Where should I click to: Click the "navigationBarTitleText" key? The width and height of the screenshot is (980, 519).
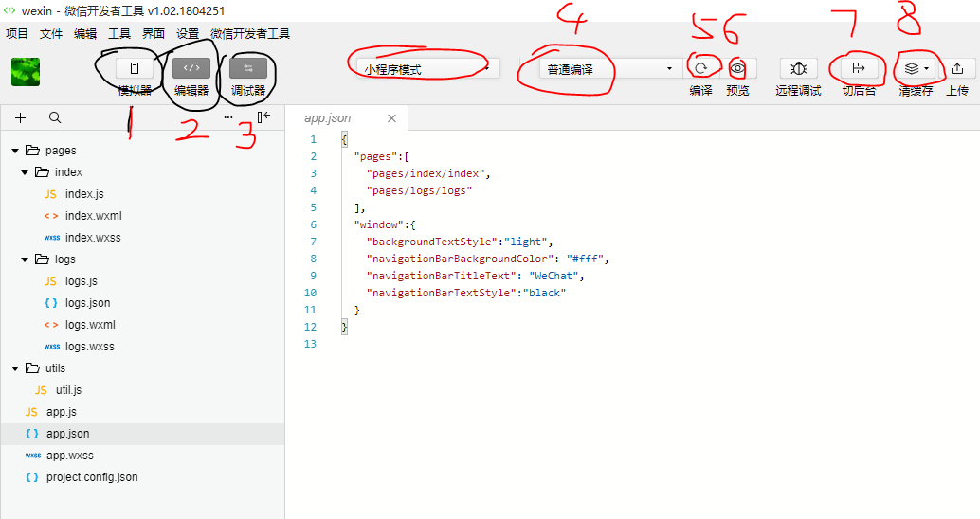pyautogui.click(x=442, y=276)
